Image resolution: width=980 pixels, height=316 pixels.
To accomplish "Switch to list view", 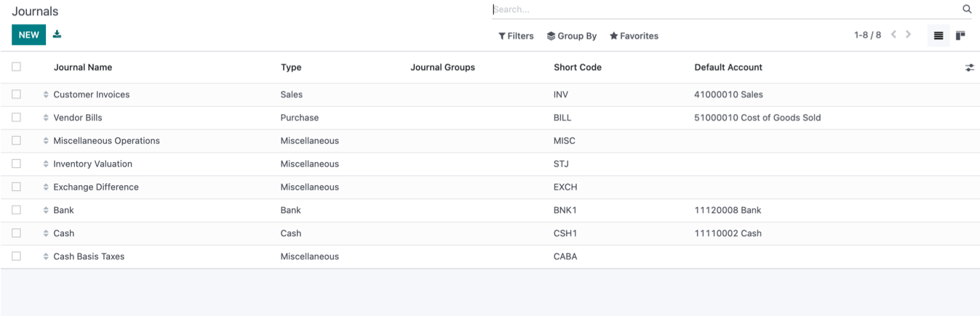I will 939,36.
